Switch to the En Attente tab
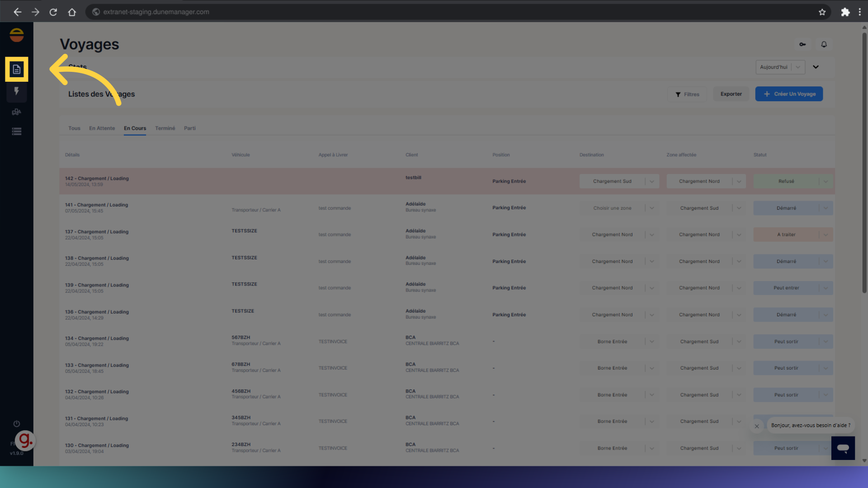This screenshot has height=488, width=868. tap(102, 128)
